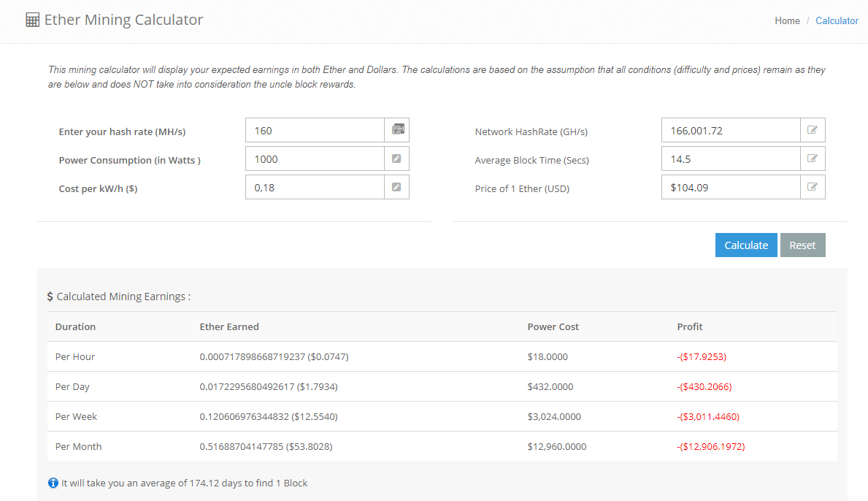Image resolution: width=868 pixels, height=501 pixels.
Task: Click the edit icon beside Power Consumption field
Action: pyautogui.click(x=396, y=159)
